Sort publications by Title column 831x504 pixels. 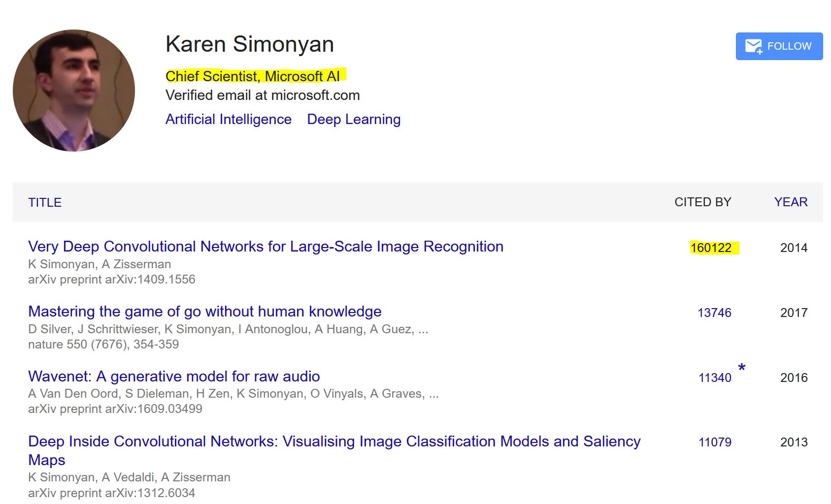[x=45, y=202]
